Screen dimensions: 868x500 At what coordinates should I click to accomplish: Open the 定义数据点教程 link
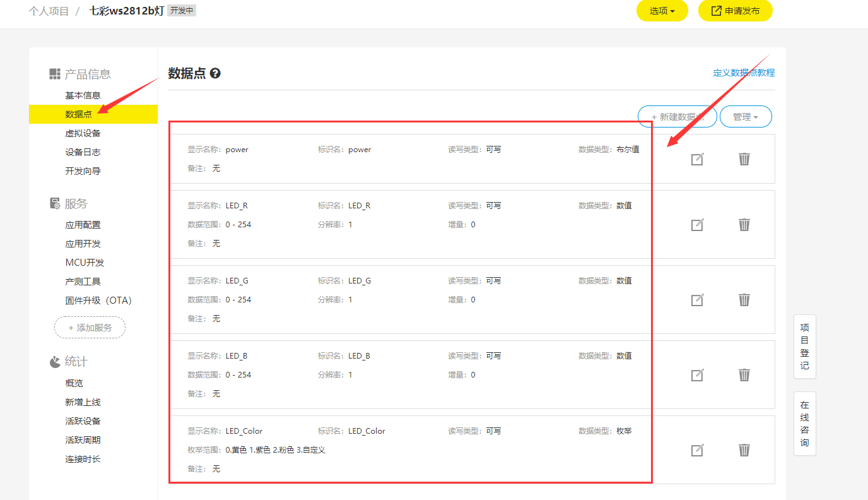[x=744, y=73]
